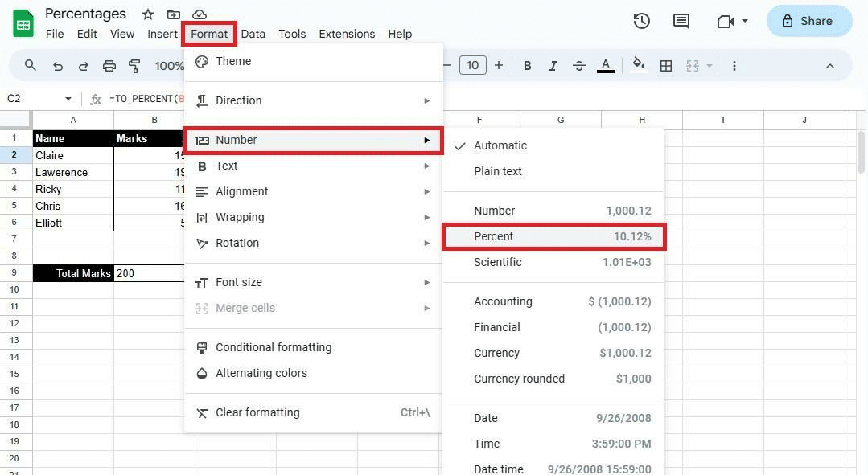Apply strikethrough formatting from toolbar

(x=578, y=66)
